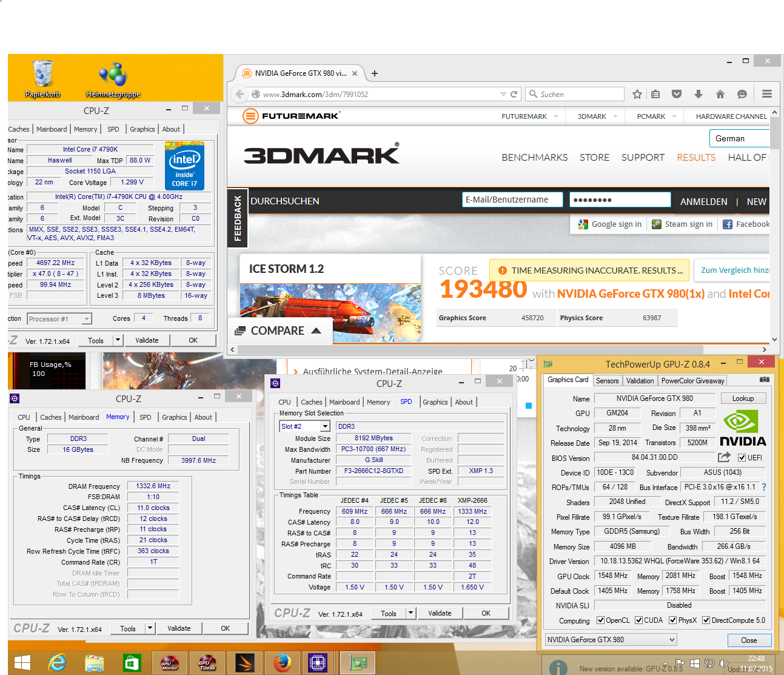Switch to GPU-Z taskbar icon
This screenshot has height=675, width=784.
pos(357,663)
